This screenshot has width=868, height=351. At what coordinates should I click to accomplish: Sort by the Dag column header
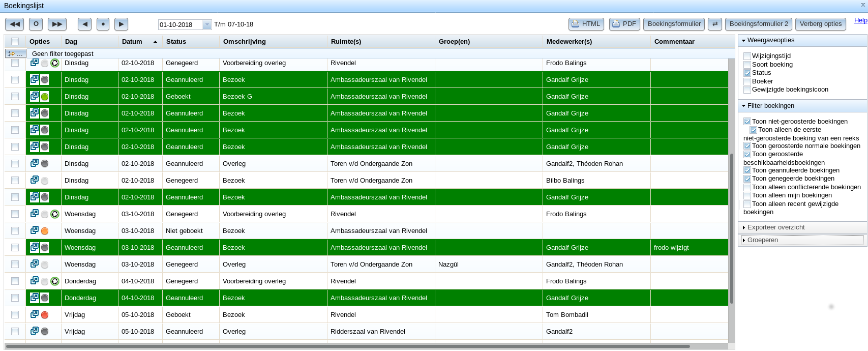pos(89,42)
